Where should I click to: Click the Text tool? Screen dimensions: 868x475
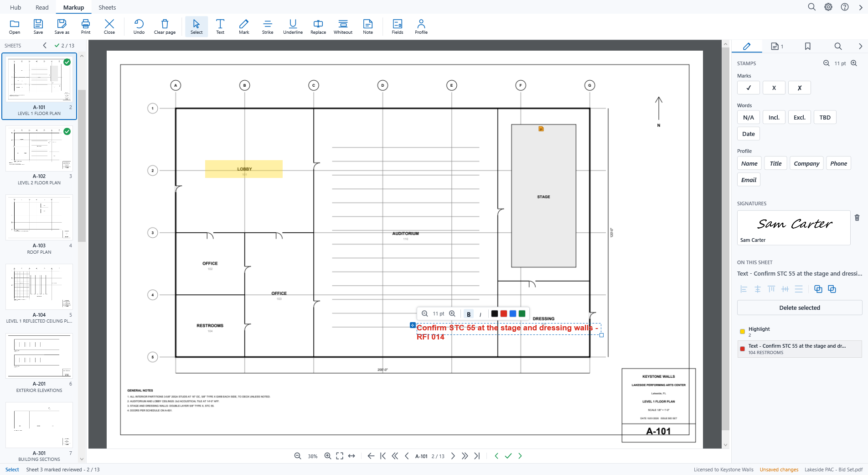pos(220,26)
